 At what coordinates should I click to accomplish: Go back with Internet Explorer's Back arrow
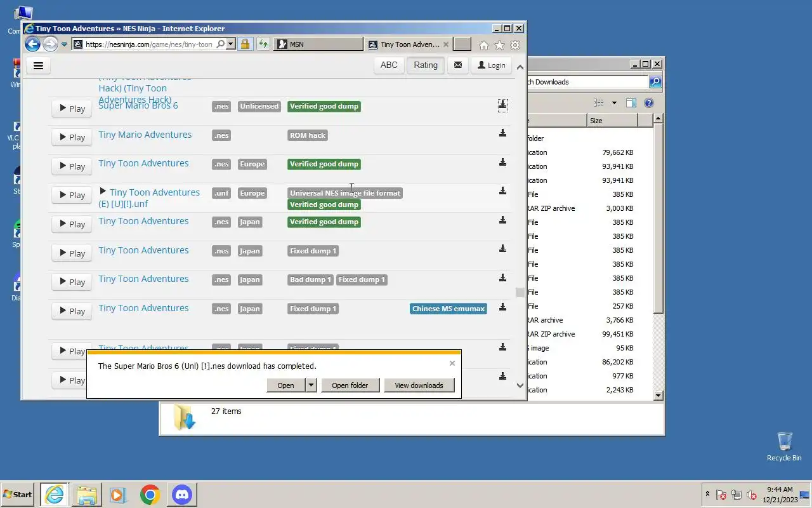pyautogui.click(x=32, y=44)
